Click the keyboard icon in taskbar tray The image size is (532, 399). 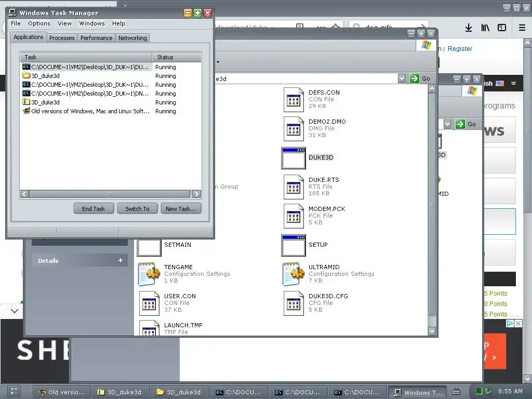pos(456,392)
